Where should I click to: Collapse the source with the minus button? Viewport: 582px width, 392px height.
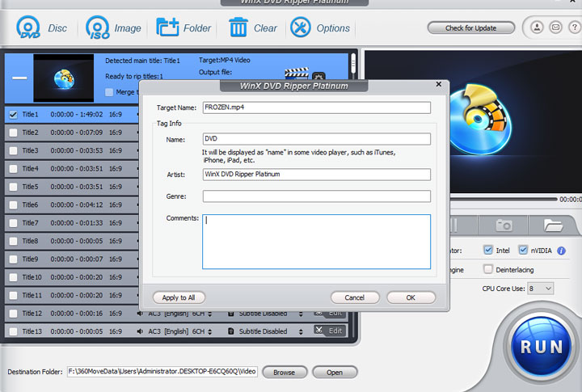pyautogui.click(x=19, y=78)
